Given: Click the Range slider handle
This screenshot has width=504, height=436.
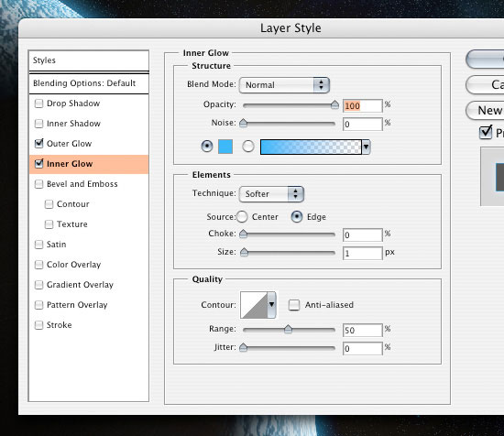Looking at the screenshot, I should 288,329.
